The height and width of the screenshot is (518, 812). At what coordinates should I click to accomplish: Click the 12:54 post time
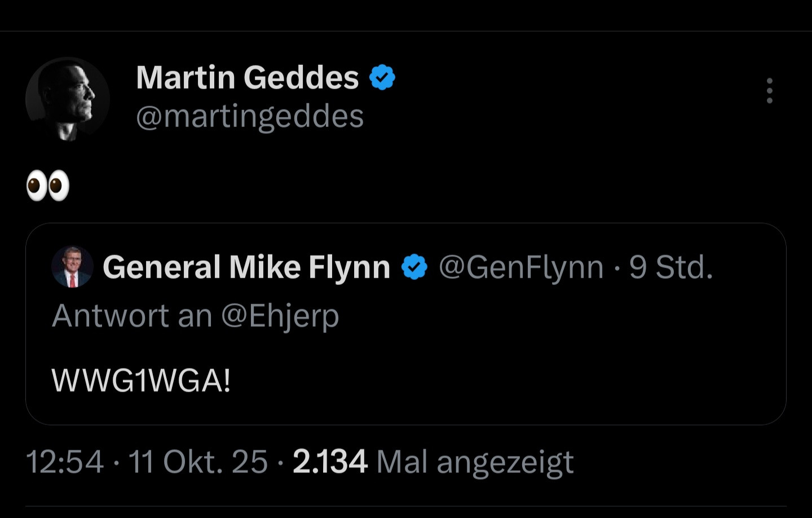coord(65,462)
